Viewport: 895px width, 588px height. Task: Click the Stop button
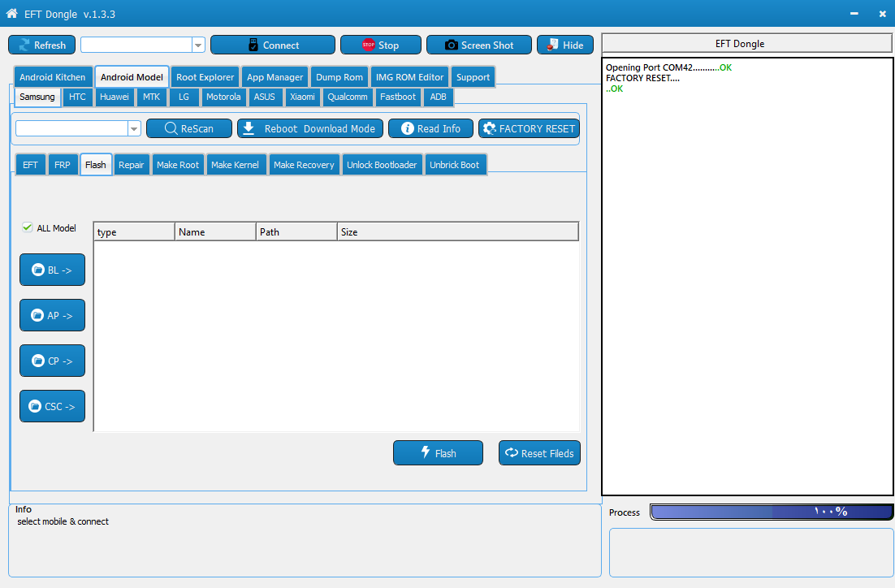(381, 45)
